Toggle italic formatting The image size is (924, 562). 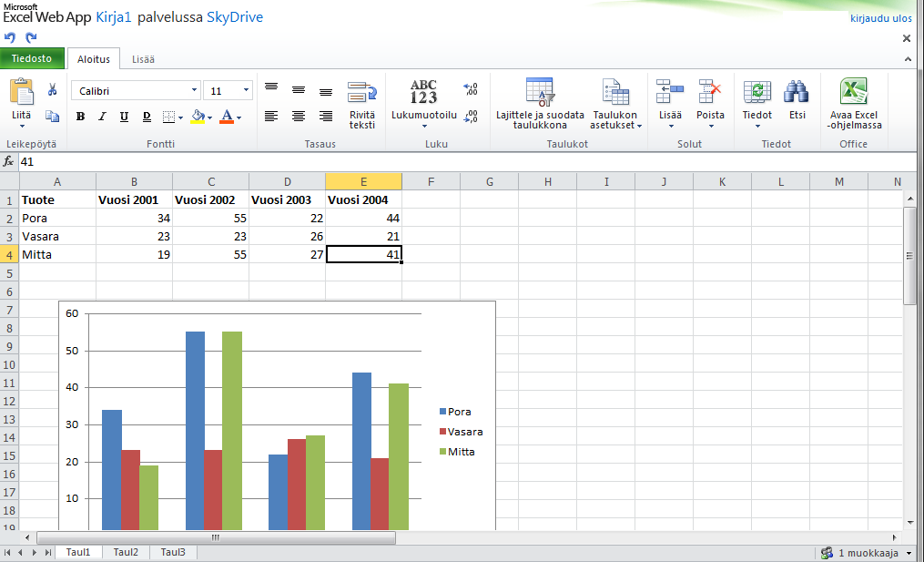click(102, 117)
